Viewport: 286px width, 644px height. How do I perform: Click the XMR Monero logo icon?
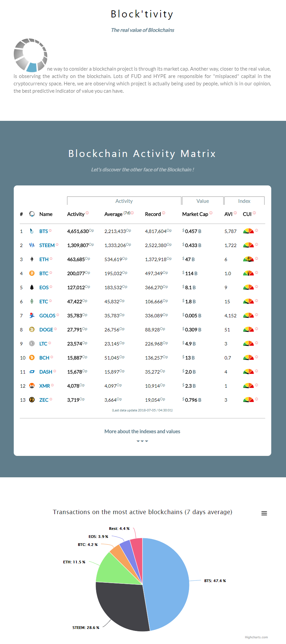point(32,386)
